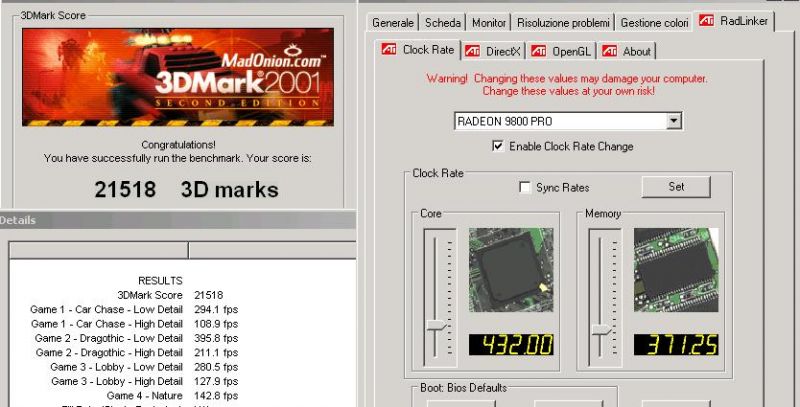Switch to the Scheda tab
This screenshot has width=800, height=407.
(443, 23)
